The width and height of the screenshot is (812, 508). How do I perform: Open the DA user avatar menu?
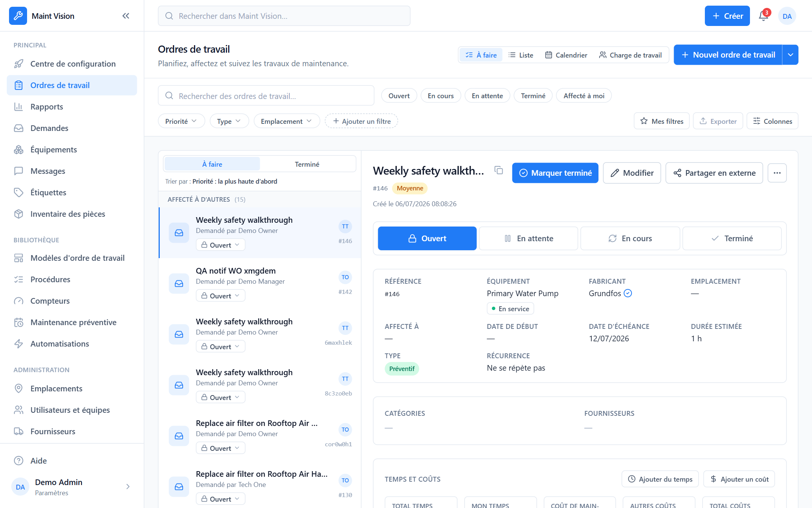click(787, 16)
